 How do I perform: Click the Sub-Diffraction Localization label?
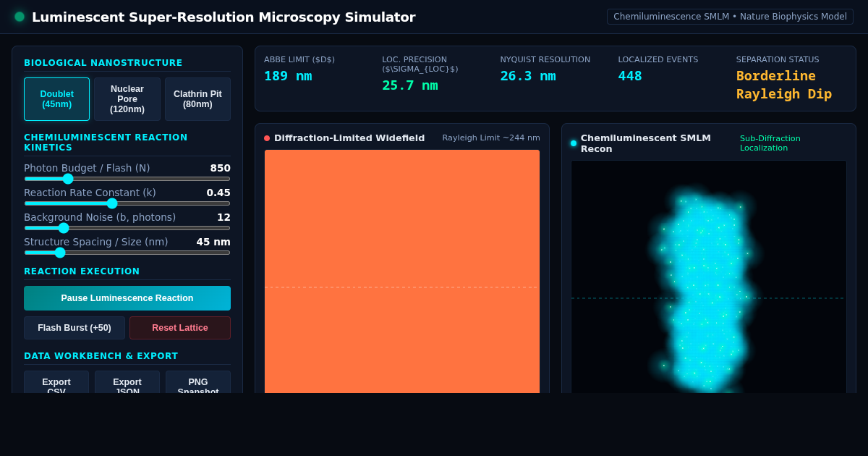click(x=770, y=143)
